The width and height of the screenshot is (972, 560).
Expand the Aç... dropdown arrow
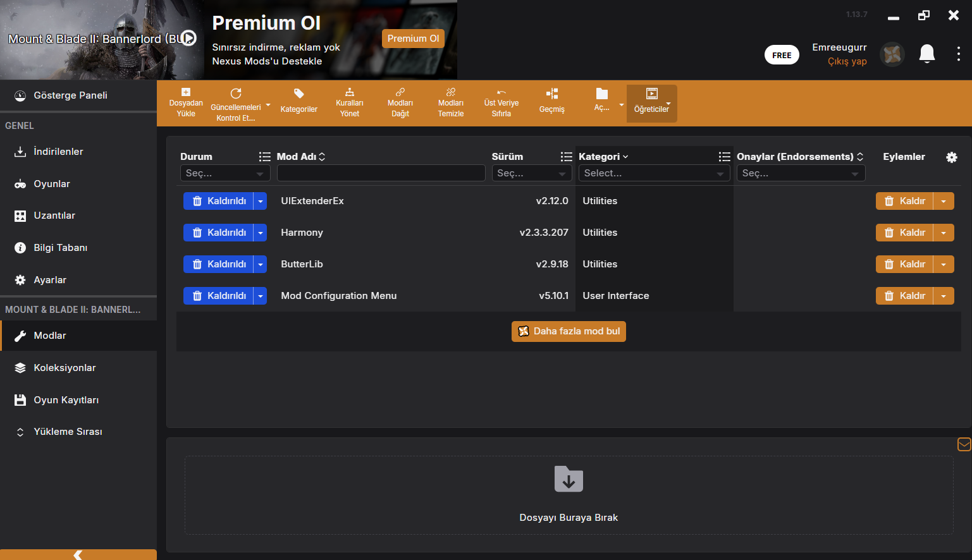point(622,105)
